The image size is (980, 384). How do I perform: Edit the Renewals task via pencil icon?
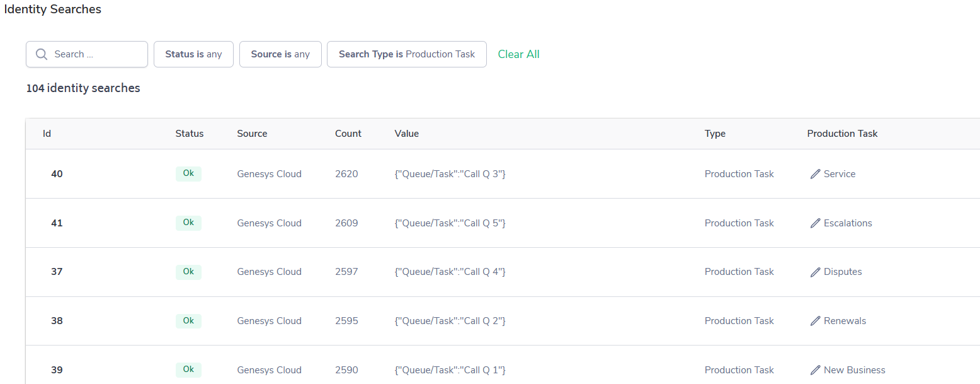coord(815,321)
